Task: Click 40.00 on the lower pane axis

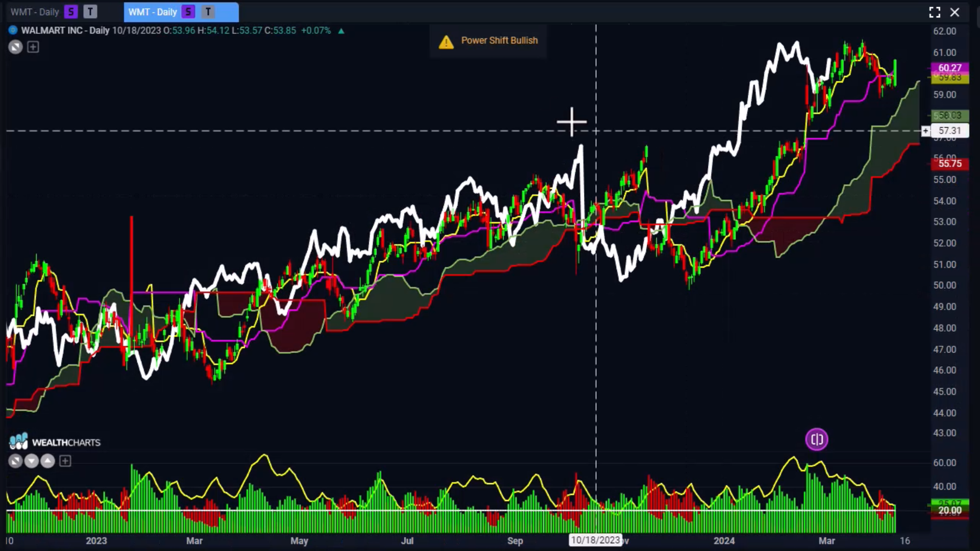Action: click(x=945, y=487)
